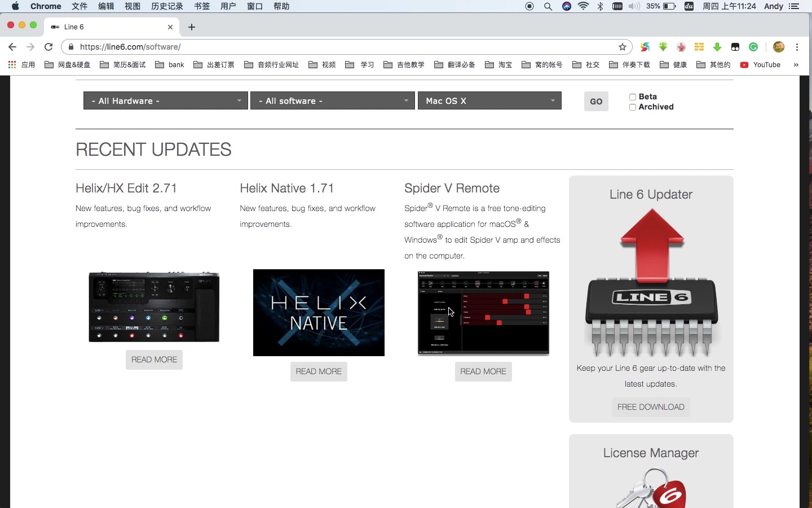The image size is (812, 508).
Task: Open the Chrome 书签 menu
Action: coord(201,7)
